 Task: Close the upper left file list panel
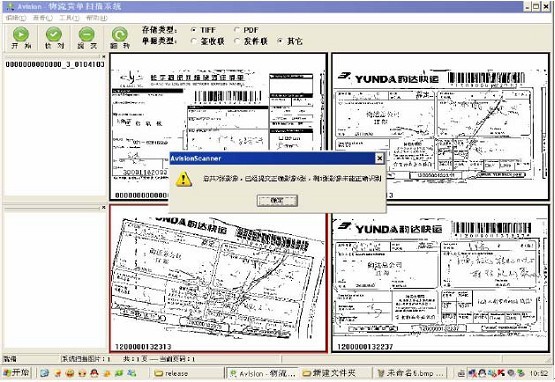click(104, 56)
